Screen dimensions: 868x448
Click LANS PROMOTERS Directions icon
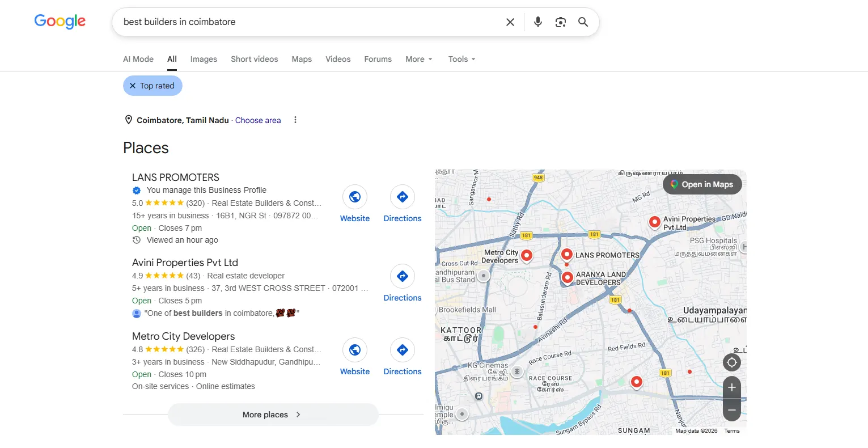pos(403,197)
